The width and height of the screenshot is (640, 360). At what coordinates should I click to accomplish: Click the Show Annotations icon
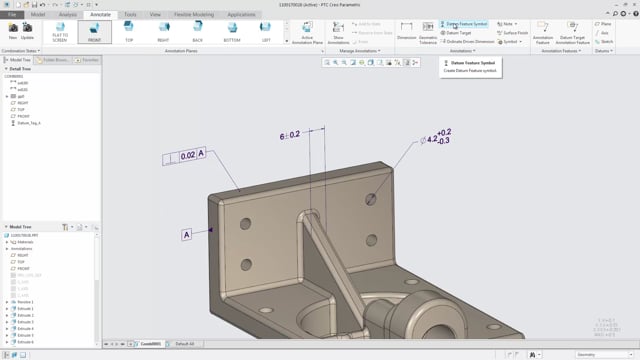point(338,33)
